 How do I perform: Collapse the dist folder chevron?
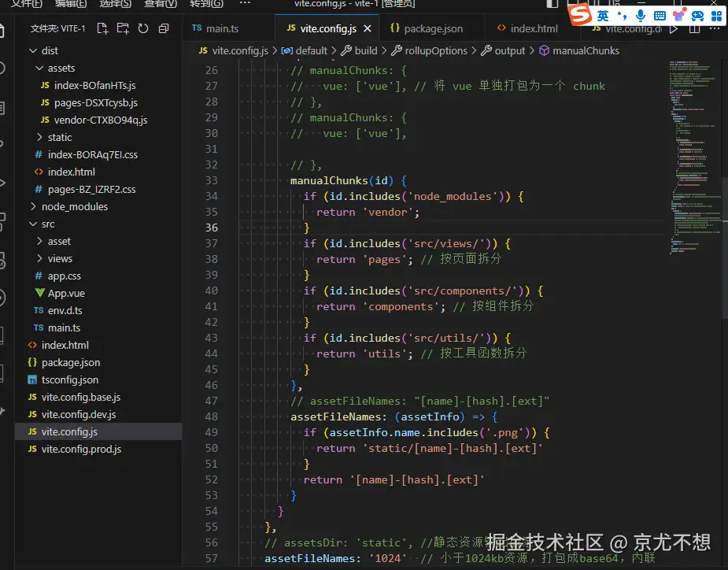tap(33, 50)
